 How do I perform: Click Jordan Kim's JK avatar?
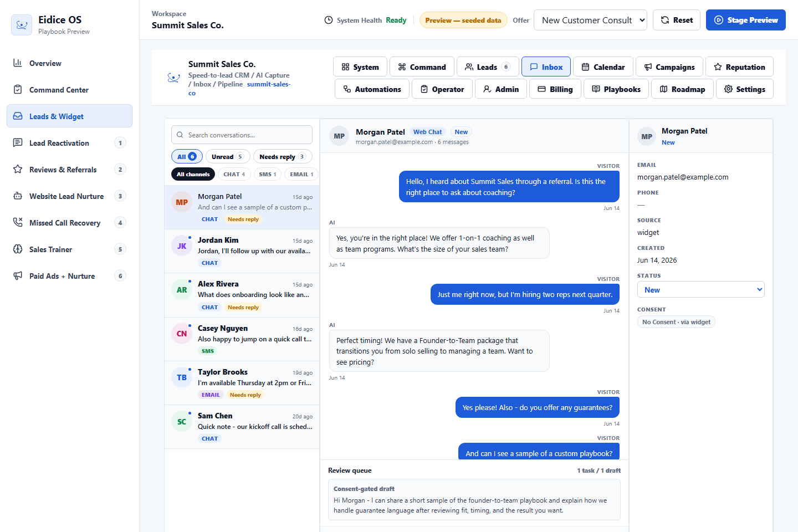(x=182, y=246)
